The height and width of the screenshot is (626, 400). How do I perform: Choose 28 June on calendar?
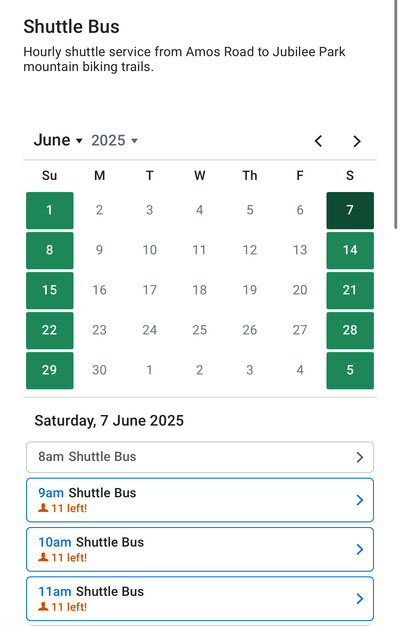[x=350, y=330]
